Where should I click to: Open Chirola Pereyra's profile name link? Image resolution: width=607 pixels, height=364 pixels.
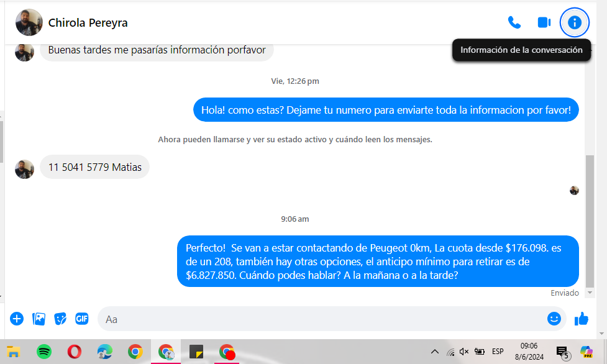click(x=88, y=23)
